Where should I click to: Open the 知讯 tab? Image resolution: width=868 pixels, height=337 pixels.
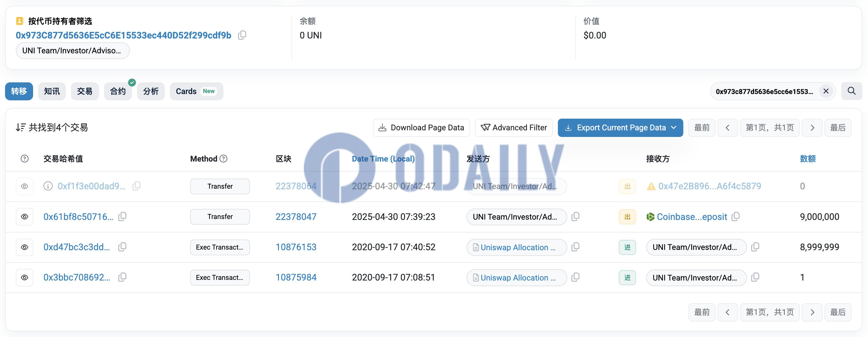point(52,91)
